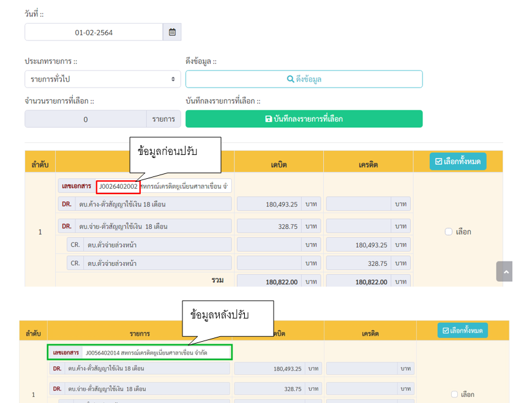Viewport: 532px width, 403px height.
Task: Click the calendar icon beside the date field
Action: (x=172, y=32)
